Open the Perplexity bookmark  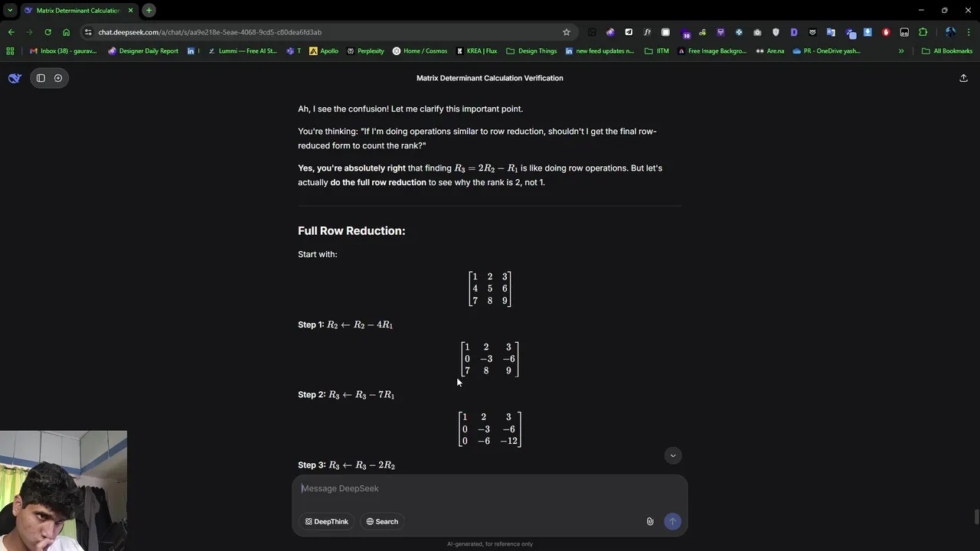coord(366,51)
